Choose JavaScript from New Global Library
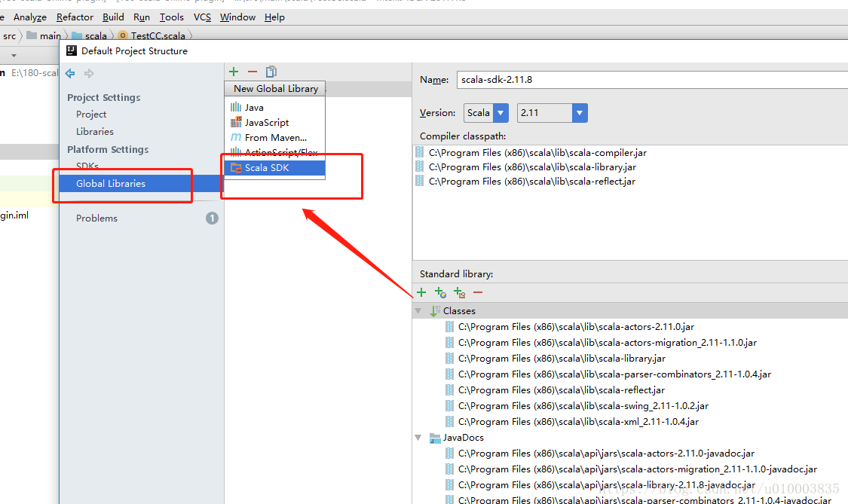848x504 pixels. (274, 122)
